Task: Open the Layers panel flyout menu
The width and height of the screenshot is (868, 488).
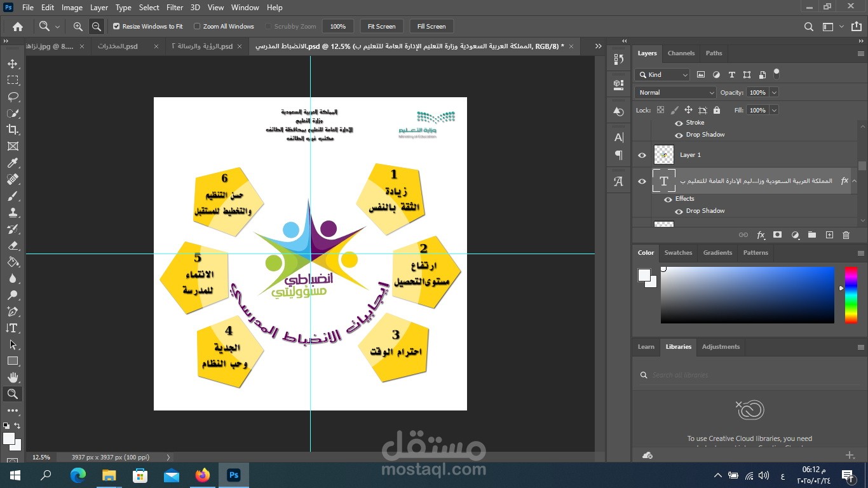Action: click(860, 53)
